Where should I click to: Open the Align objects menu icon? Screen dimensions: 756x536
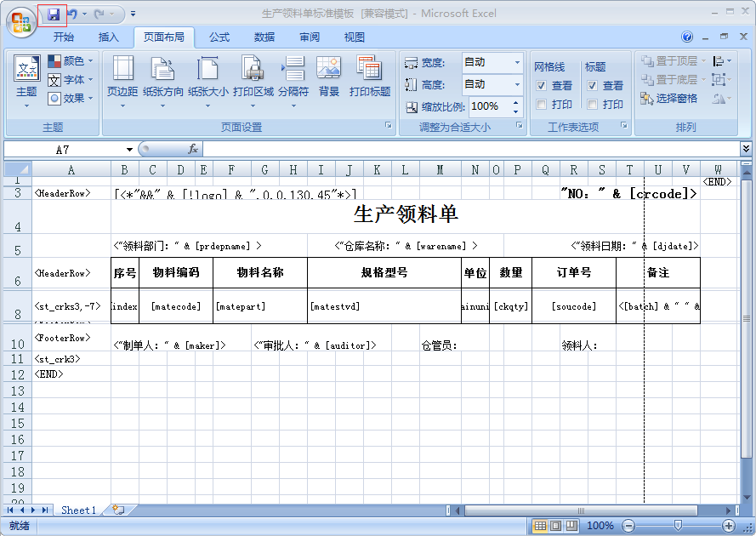tap(722, 60)
